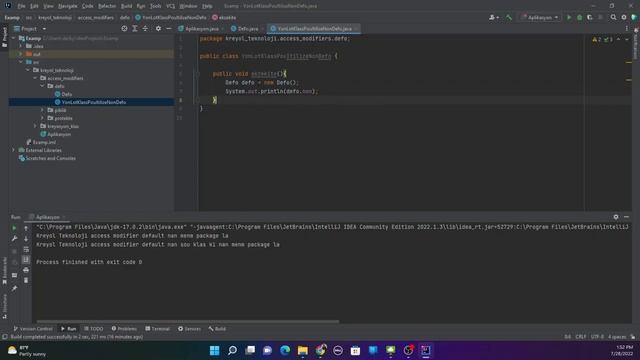The image size is (640, 360).
Task: Click Down the Stack Trace arrow
Action: tap(26, 238)
